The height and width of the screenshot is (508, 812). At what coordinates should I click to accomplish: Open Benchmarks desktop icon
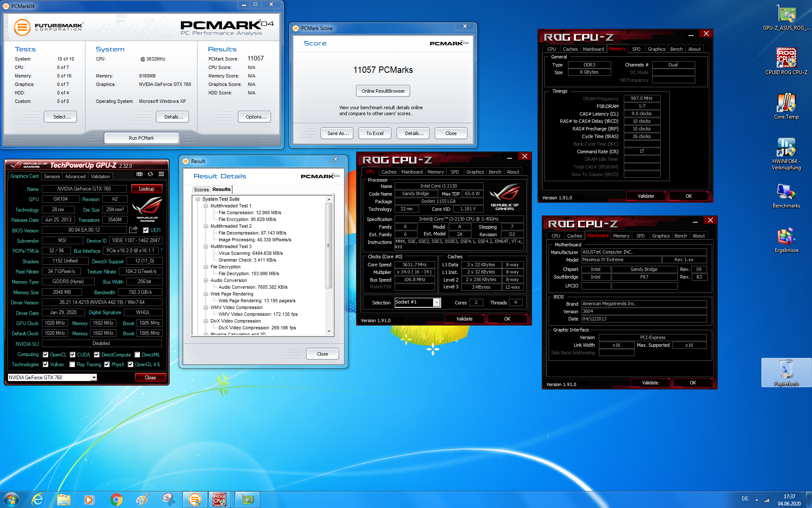pos(786,196)
